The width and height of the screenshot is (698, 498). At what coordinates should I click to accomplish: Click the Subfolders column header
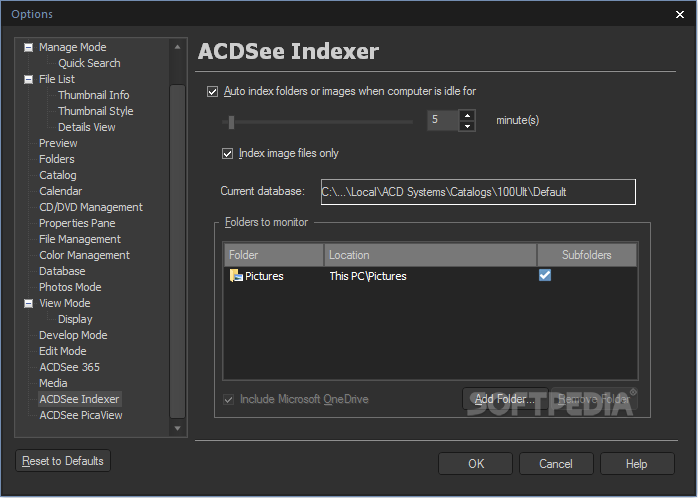(x=587, y=255)
